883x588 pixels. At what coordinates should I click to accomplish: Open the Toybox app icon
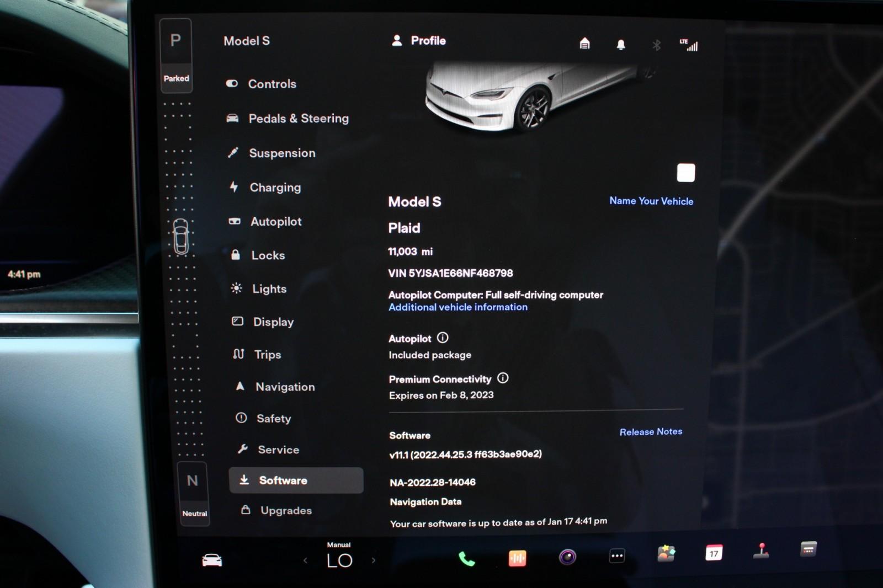click(666, 553)
